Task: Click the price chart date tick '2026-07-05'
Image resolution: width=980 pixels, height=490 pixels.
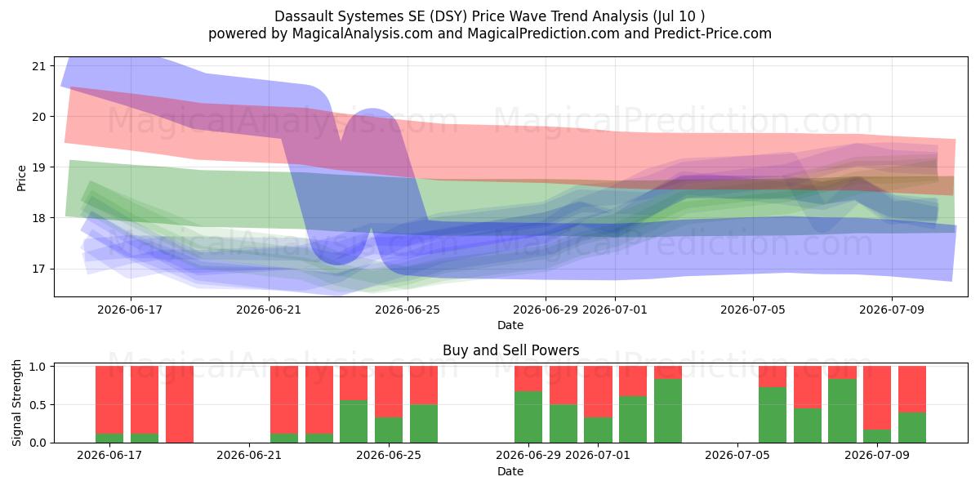Action: coord(753,310)
